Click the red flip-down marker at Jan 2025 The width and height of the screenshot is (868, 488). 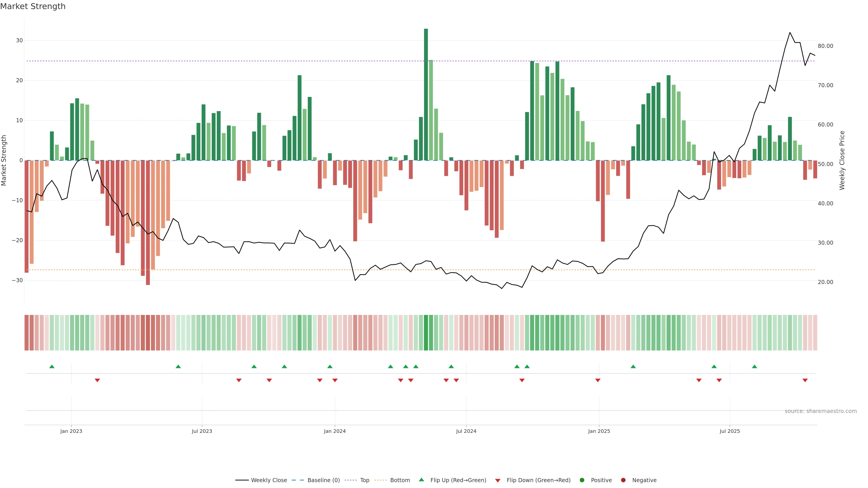[x=598, y=380]
